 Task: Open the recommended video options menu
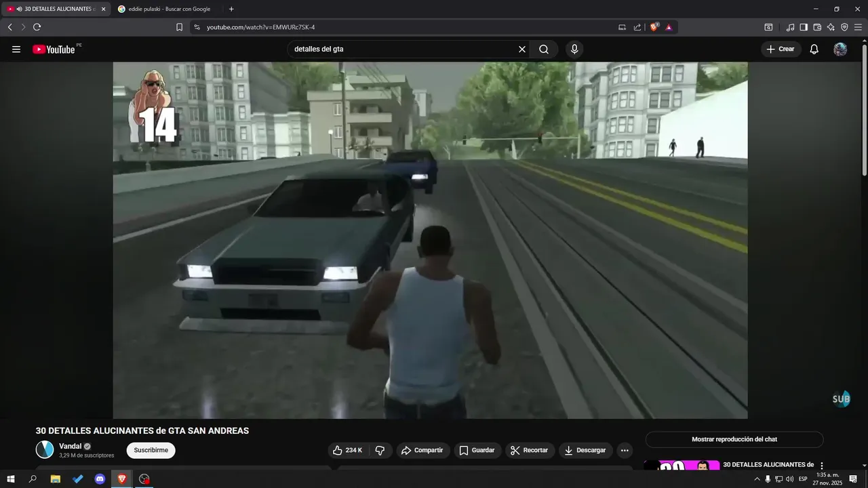822,466
